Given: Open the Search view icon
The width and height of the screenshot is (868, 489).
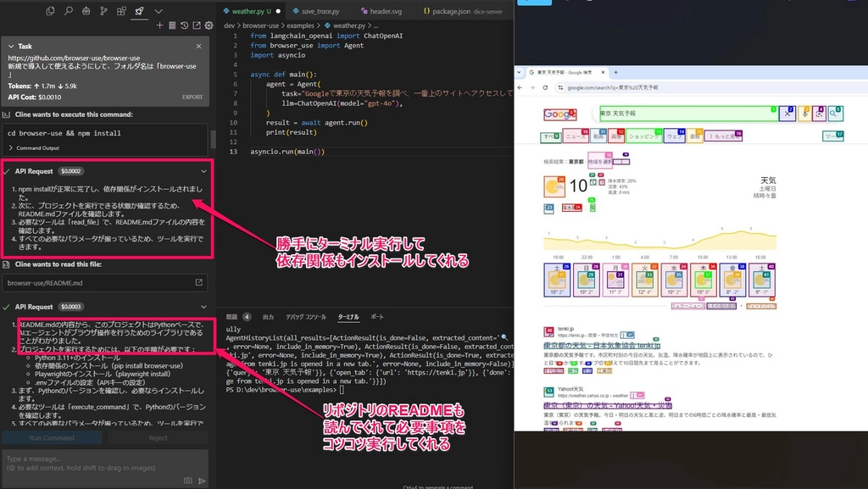Looking at the screenshot, I should [x=68, y=10].
